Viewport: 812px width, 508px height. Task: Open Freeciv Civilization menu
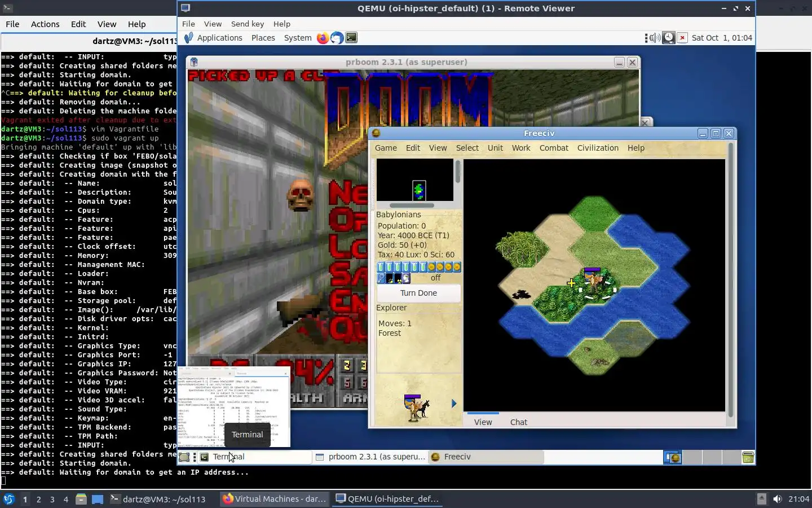pos(598,148)
